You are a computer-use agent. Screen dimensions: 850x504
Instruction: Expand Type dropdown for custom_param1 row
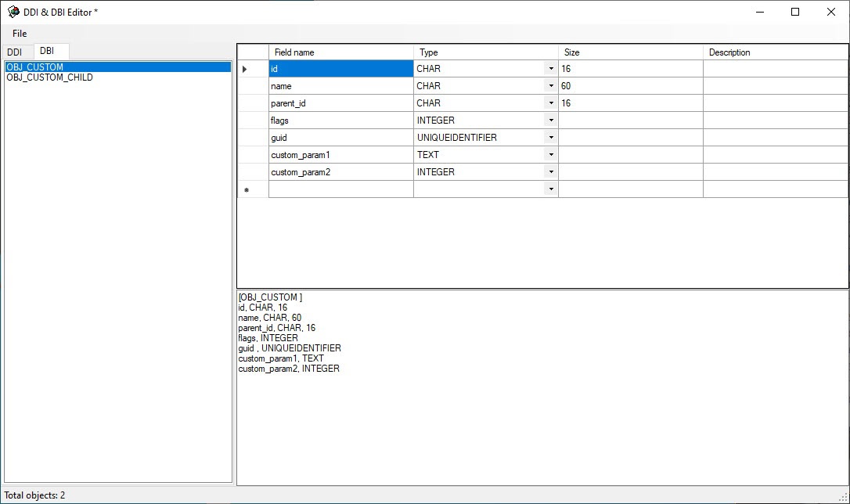pyautogui.click(x=551, y=155)
